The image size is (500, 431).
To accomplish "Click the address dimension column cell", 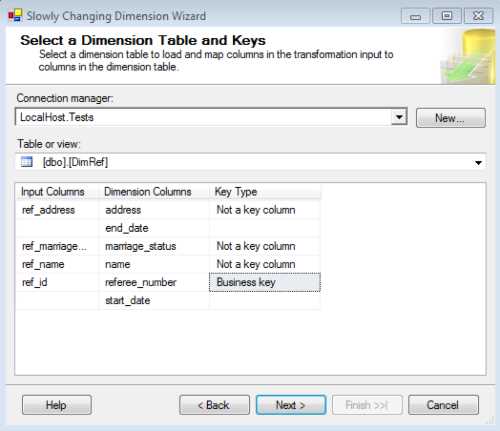I will click(x=154, y=210).
